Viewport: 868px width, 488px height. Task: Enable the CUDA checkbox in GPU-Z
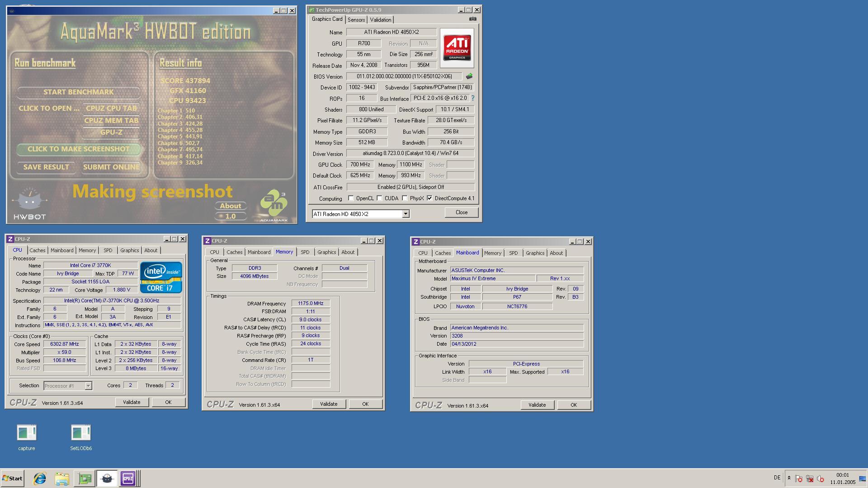[x=379, y=198]
